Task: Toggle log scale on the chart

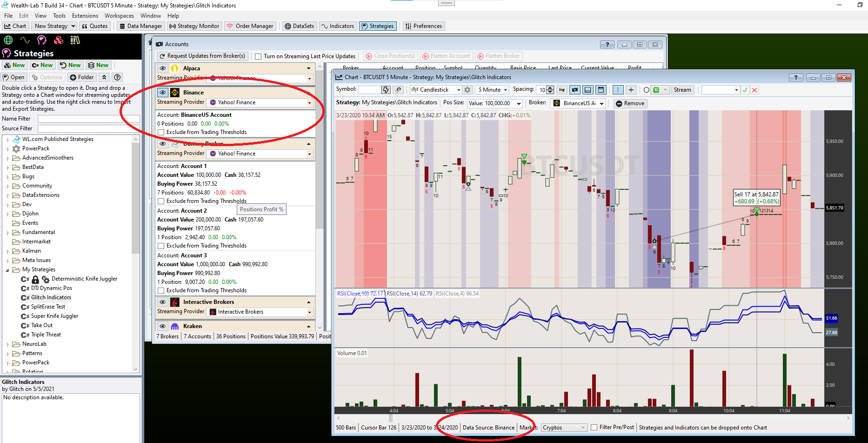Action: [561, 90]
